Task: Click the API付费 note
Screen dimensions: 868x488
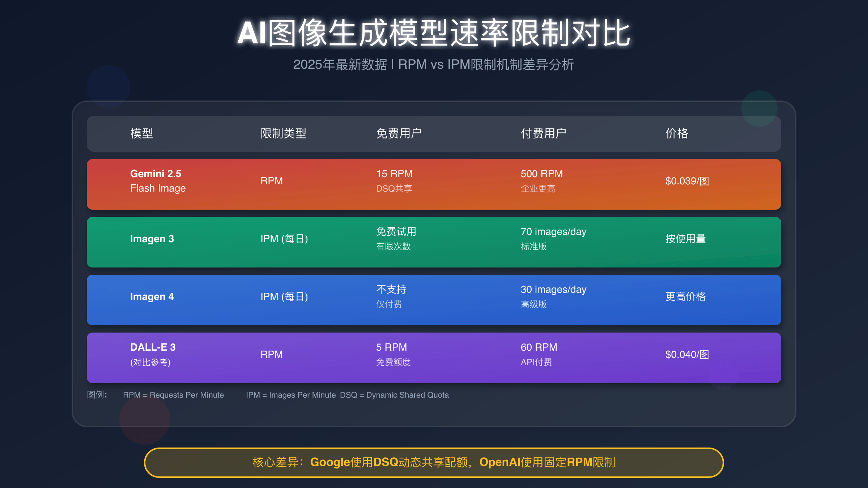Action: (x=536, y=362)
